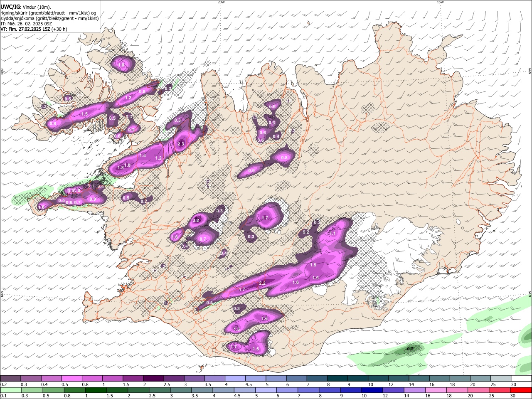Click the dark purple 0.2–0.3 snow legend swatch
The image size is (532, 399).
pyautogui.click(x=10, y=378)
